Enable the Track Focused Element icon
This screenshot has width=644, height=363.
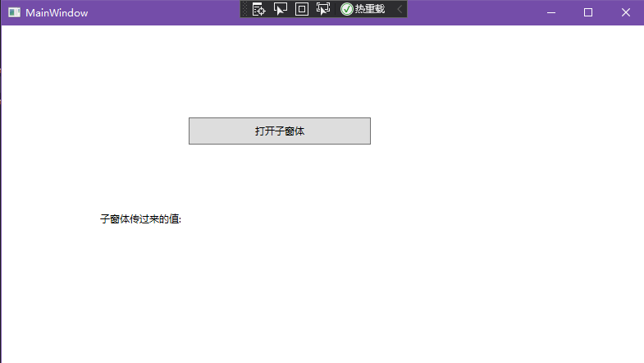323,9
